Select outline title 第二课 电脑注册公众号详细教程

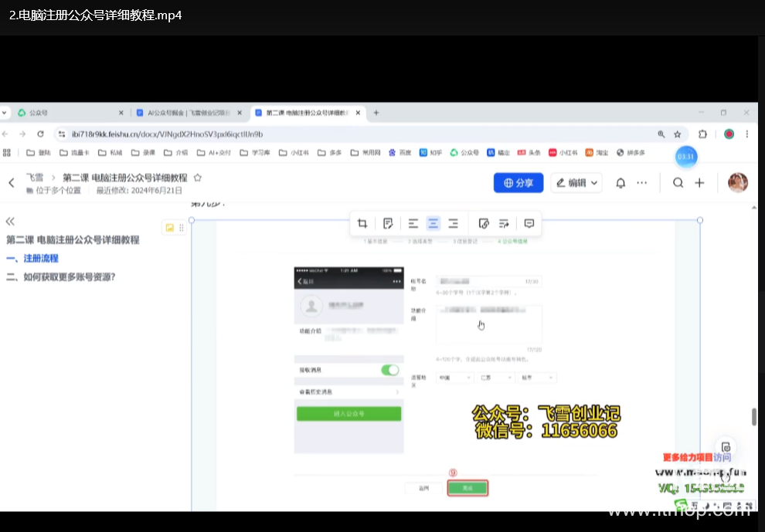73,240
